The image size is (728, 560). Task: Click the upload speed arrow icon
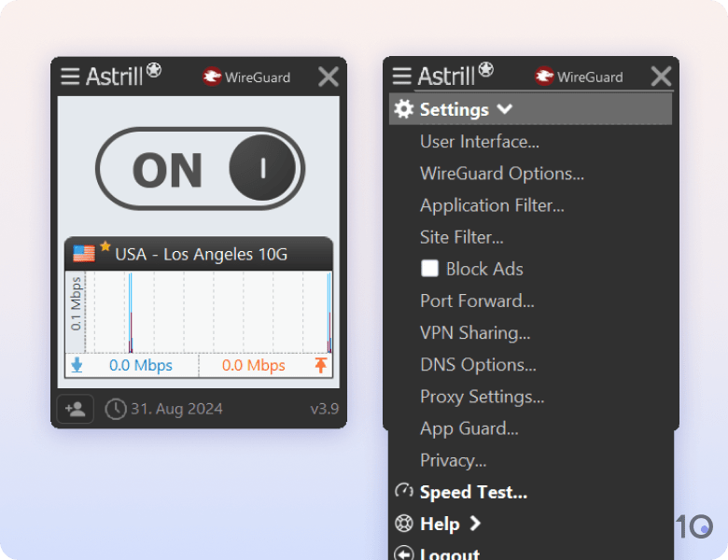tap(321, 365)
